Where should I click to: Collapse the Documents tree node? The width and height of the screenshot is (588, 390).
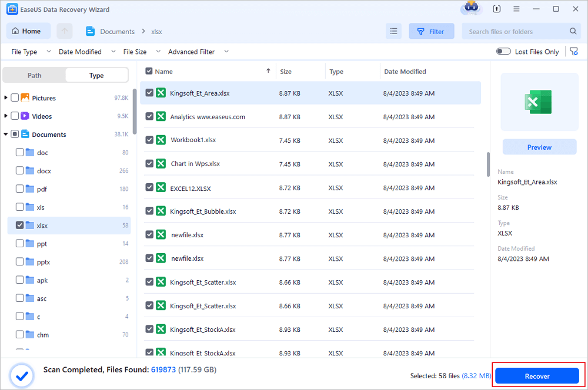coord(6,134)
